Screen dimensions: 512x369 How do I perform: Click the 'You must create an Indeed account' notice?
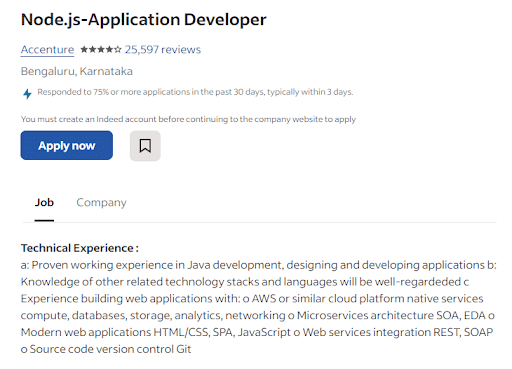click(x=188, y=119)
